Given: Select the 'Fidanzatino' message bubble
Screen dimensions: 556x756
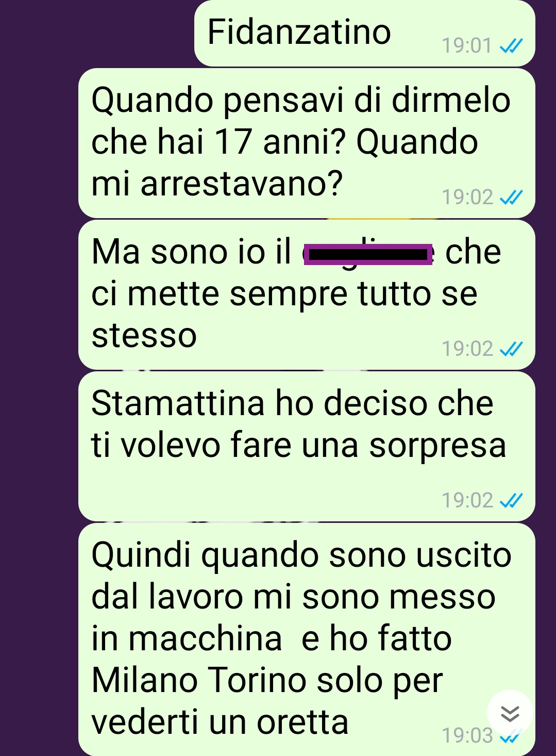Looking at the screenshot, I should (x=364, y=34).
